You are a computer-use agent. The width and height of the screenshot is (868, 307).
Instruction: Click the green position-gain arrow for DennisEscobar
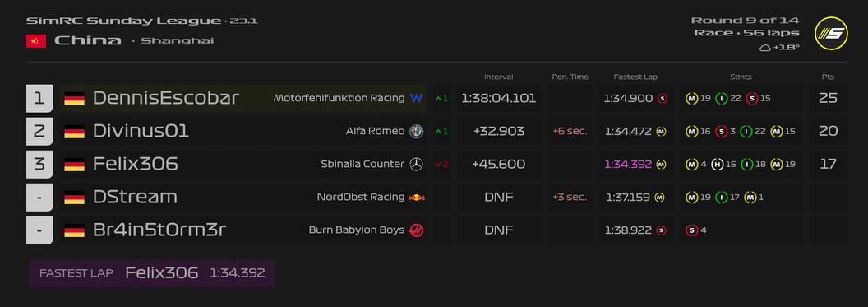[x=438, y=99]
